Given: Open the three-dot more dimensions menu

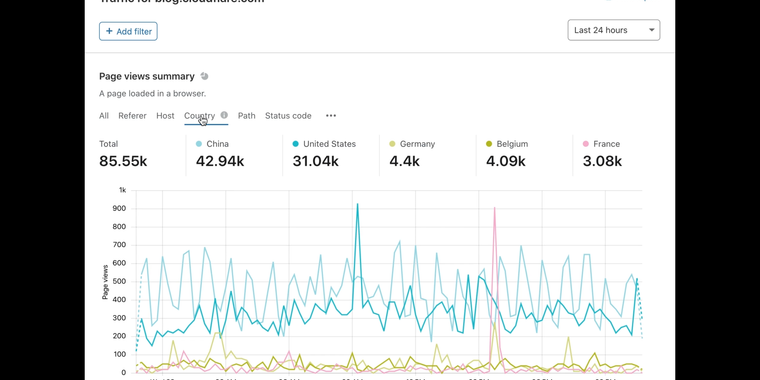Looking at the screenshot, I should (331, 116).
